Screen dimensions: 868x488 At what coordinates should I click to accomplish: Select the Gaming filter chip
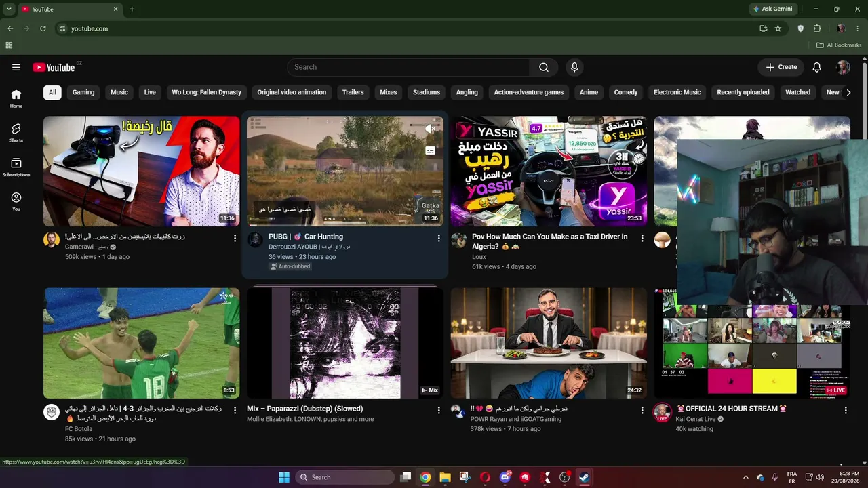point(83,92)
